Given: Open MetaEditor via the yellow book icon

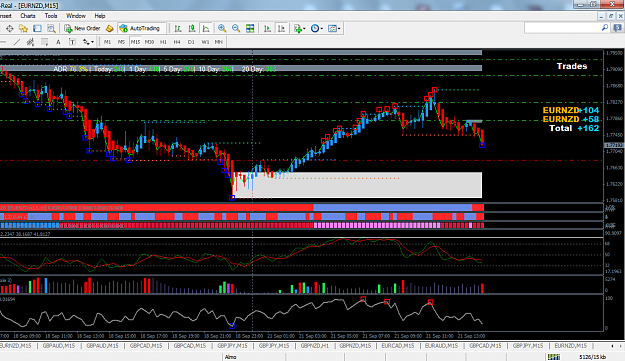Looking at the screenshot, I should (109, 28).
